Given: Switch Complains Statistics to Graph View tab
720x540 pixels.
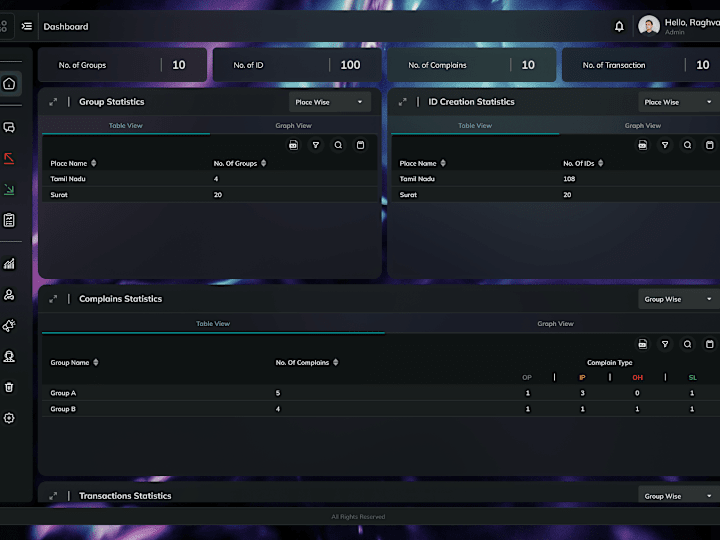Looking at the screenshot, I should [x=555, y=323].
